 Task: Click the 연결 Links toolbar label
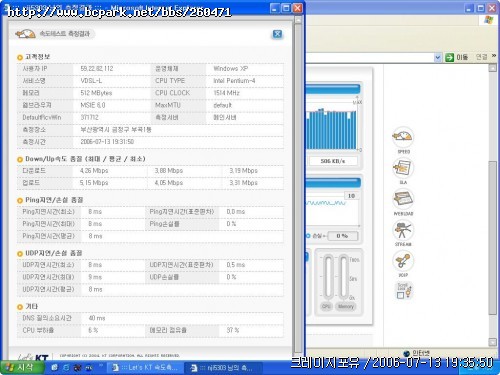481,57
